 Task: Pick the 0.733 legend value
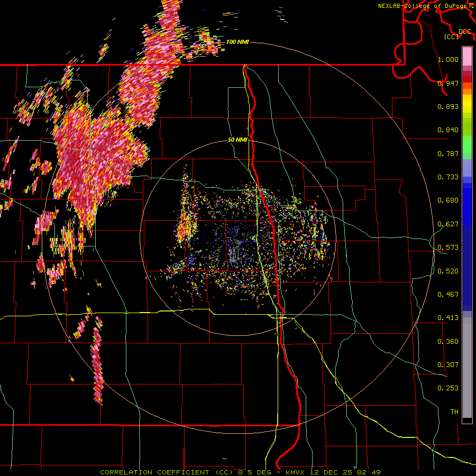coord(448,177)
